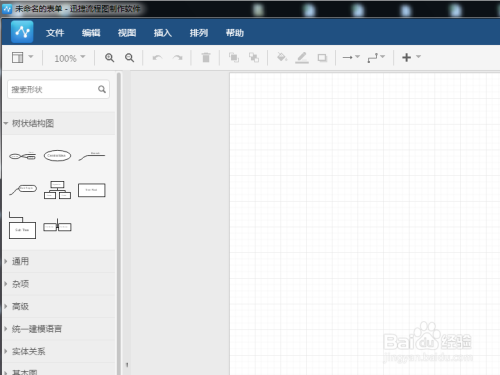This screenshot has width=500, height=375.
Task: Expand the 实体关系 shape category
Action: [59, 351]
